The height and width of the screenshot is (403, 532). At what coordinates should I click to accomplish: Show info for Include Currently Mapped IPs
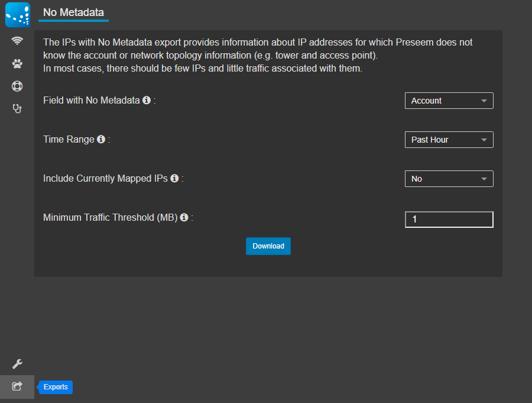pyautogui.click(x=174, y=178)
